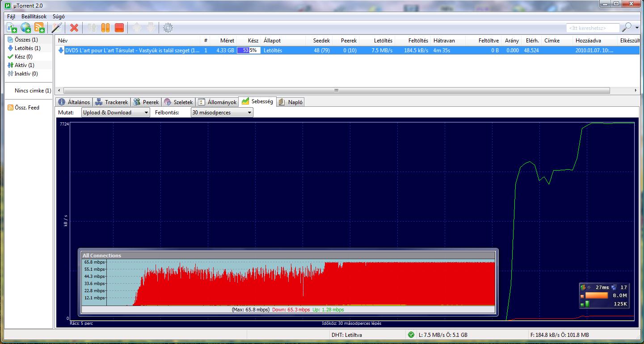Click Move Down Queue arrow icon
Image resolution: width=644 pixels, height=344 pixels.
pos(151,28)
